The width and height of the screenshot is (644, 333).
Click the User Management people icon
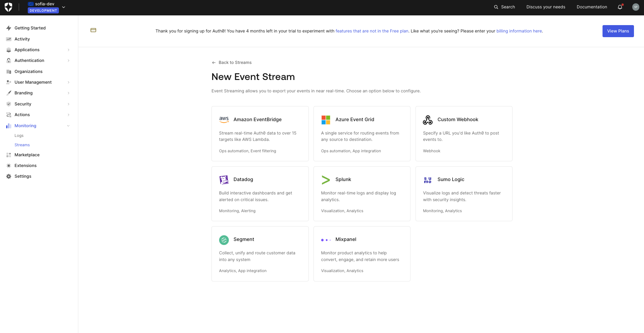[9, 82]
